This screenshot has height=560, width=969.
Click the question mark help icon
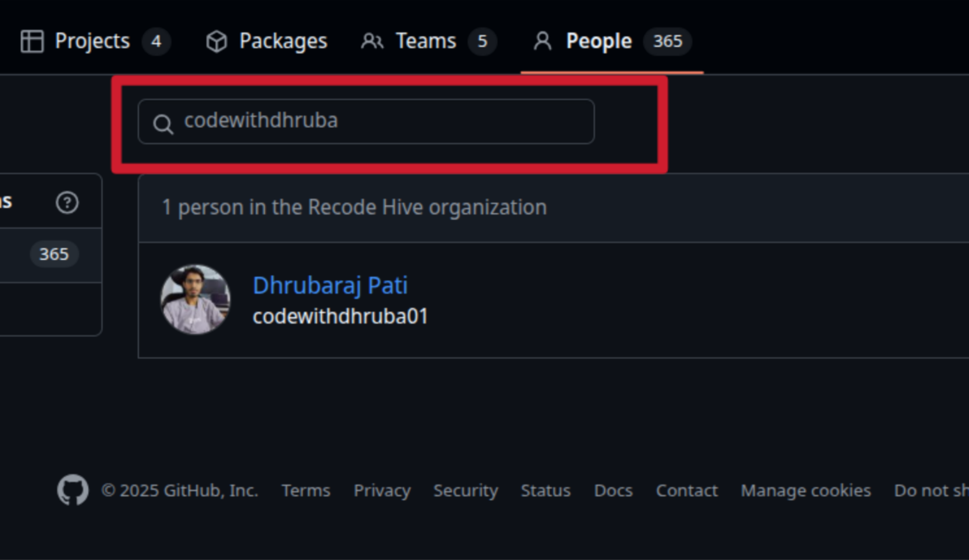(67, 202)
